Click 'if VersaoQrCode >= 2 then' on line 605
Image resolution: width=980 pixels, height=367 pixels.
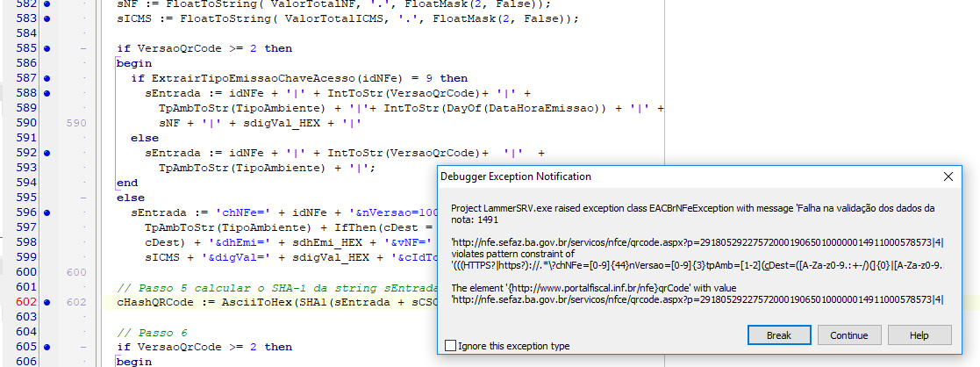tap(204, 347)
